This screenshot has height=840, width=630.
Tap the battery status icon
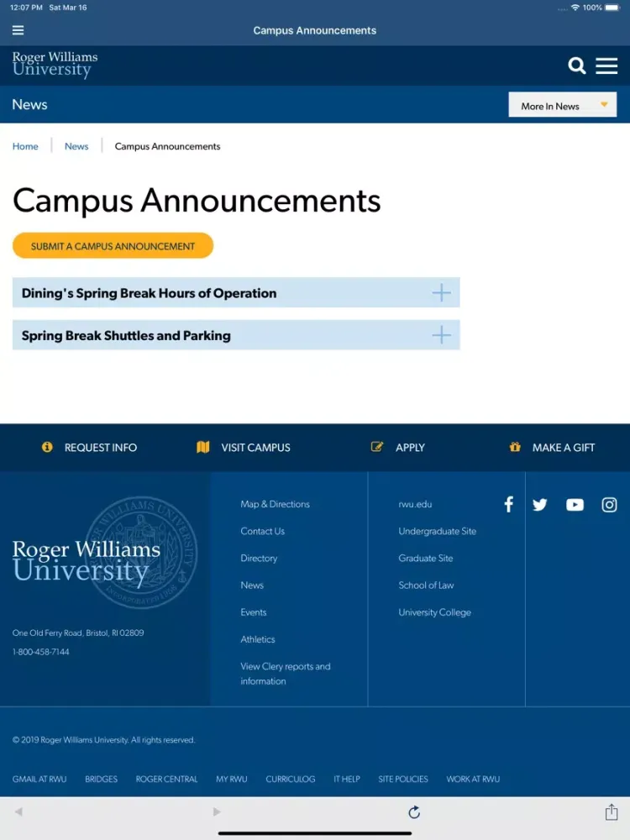[612, 8]
